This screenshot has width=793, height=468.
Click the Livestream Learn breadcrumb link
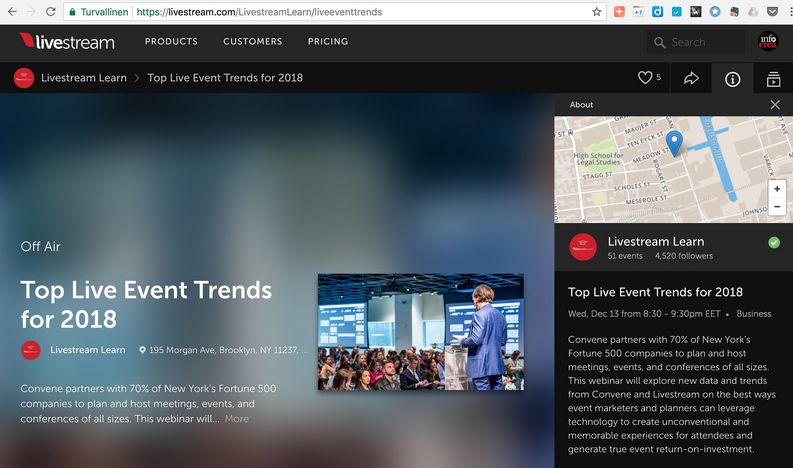point(84,78)
